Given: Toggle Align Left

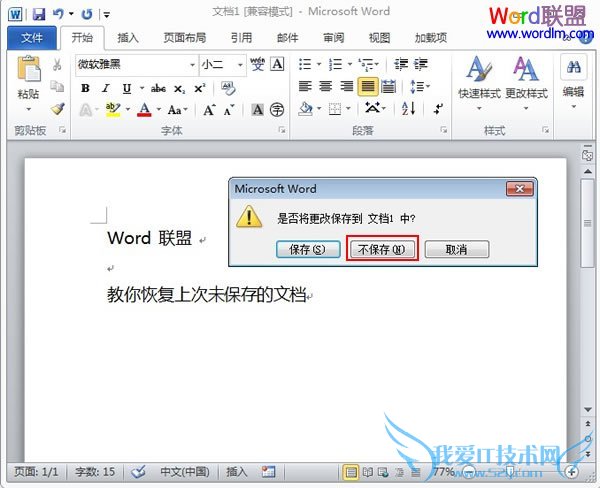Looking at the screenshot, I should tap(305, 86).
